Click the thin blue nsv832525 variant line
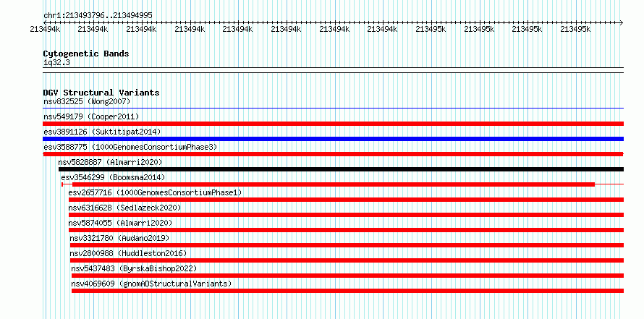This screenshot has height=319, width=644. point(334,109)
